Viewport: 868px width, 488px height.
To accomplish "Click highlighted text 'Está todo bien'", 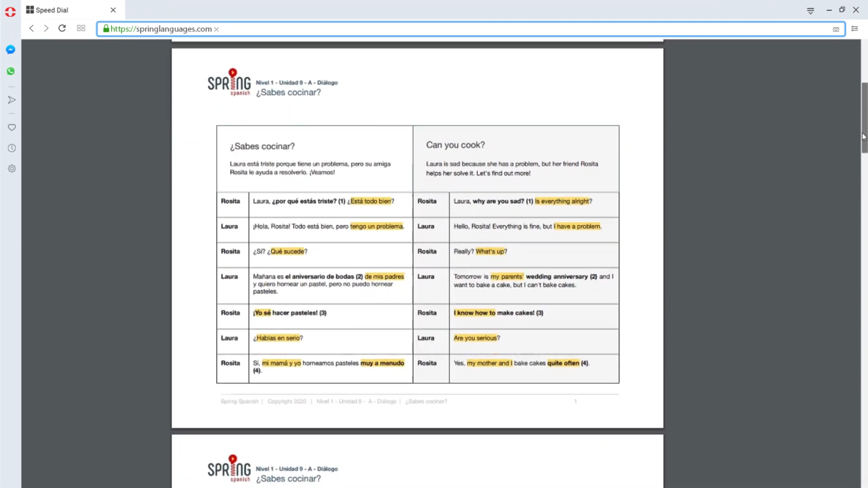I will (371, 201).
